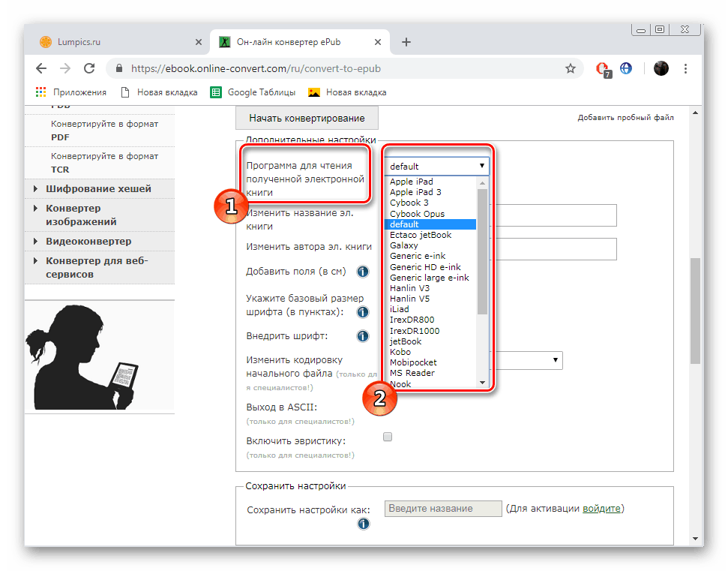Viewport: 728px width, 571px height.
Task: Open the default reader program dropdown
Action: pos(436,167)
